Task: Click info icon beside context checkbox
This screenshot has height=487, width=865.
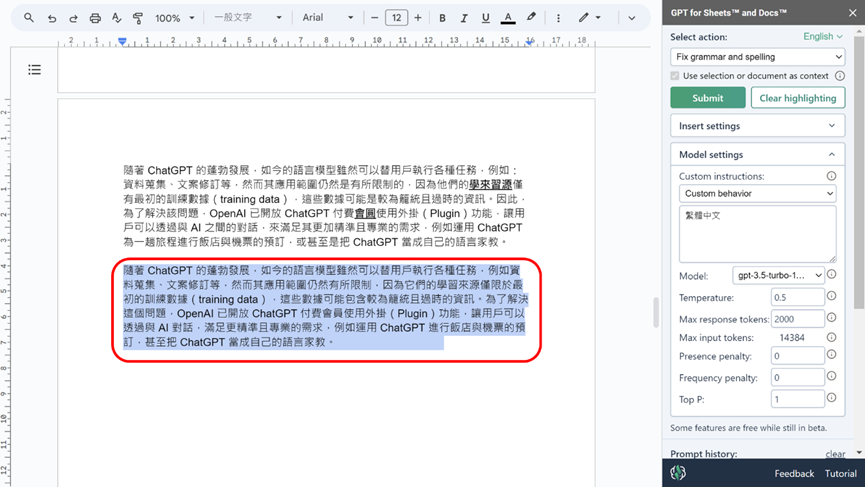Action: 839,76
